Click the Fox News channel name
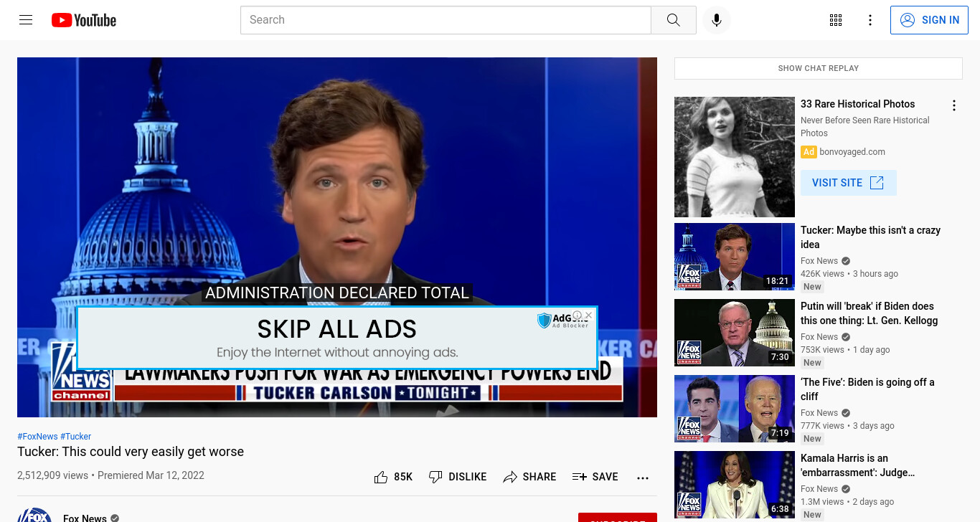This screenshot has width=980, height=522. click(85, 518)
